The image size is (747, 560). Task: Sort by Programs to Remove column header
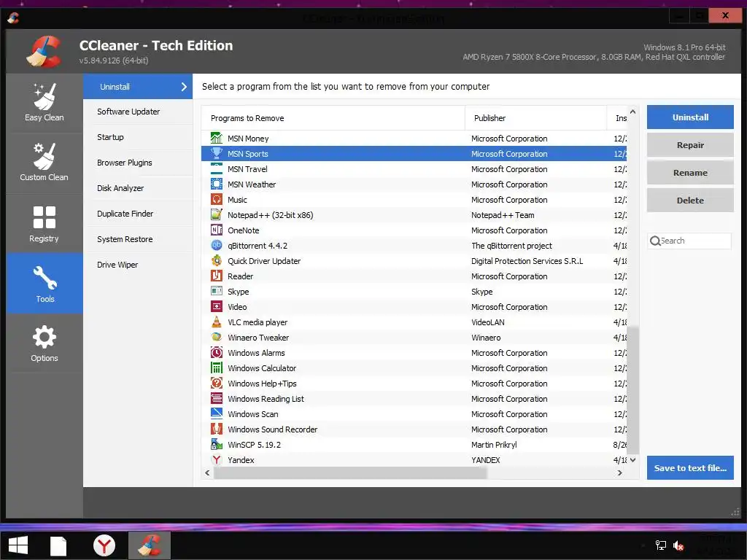click(333, 118)
